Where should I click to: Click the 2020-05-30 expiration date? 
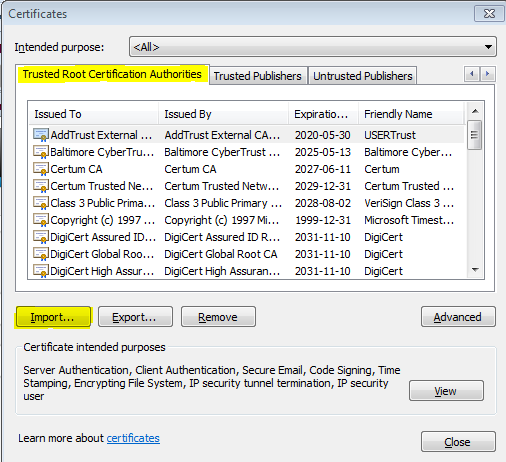pos(323,135)
